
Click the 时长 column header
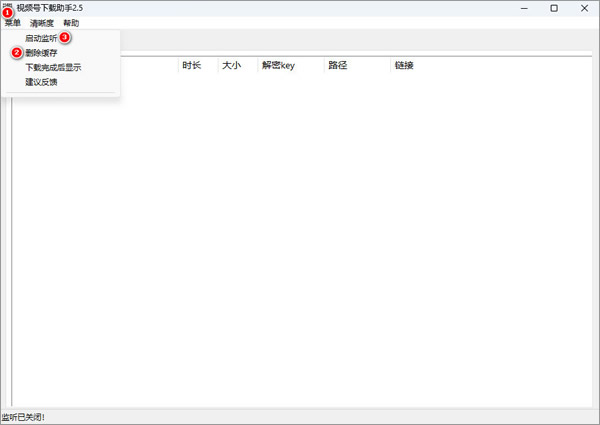(x=198, y=65)
